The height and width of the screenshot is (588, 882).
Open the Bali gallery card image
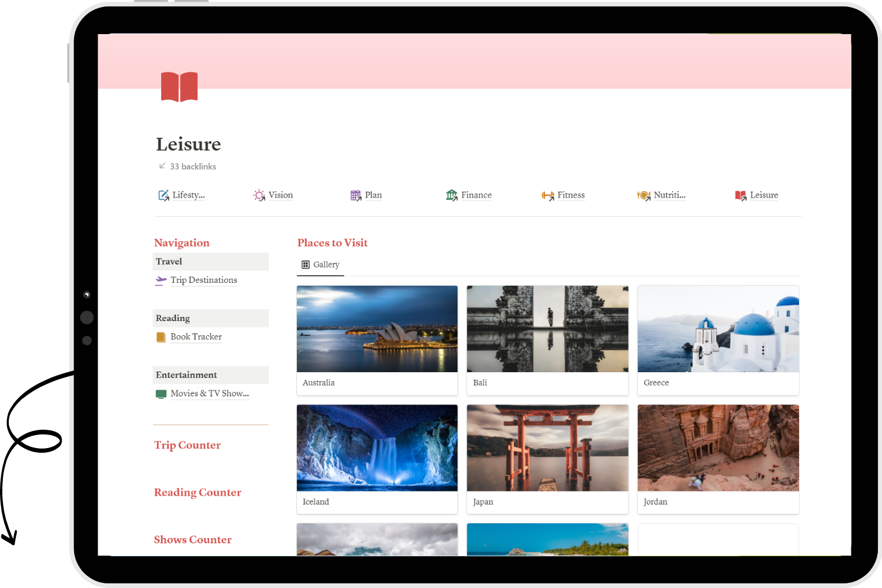[x=547, y=329]
